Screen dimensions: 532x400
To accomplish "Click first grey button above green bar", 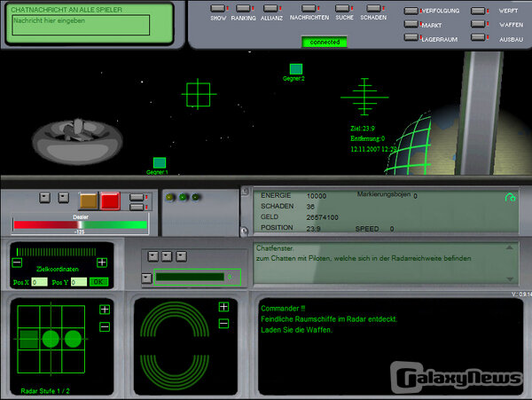I will (x=153, y=256).
